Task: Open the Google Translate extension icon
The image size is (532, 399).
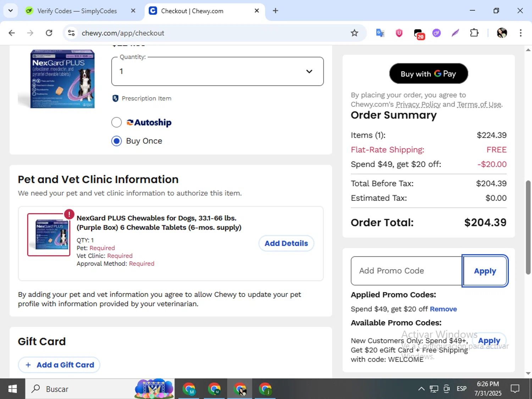Action: [x=380, y=33]
